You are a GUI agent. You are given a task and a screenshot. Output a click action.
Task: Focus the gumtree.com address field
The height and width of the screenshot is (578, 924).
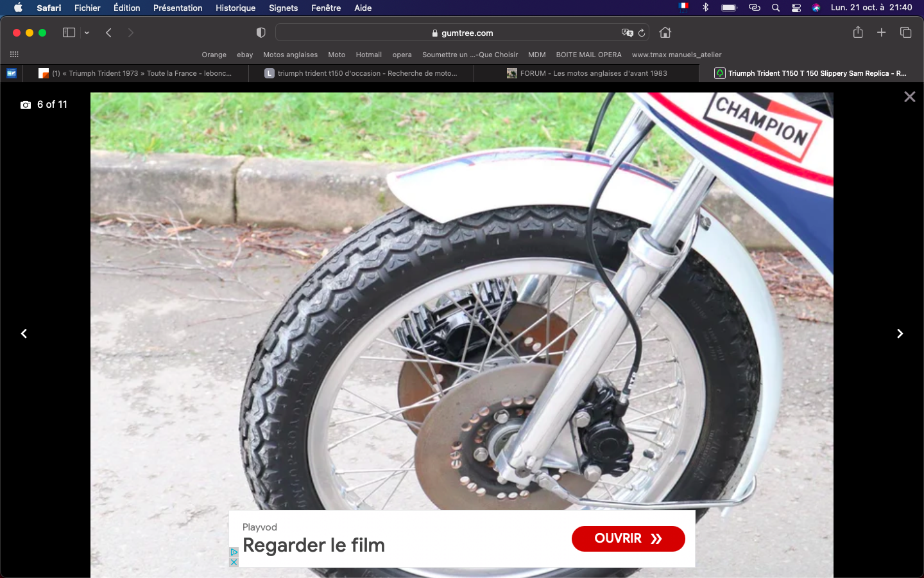[x=462, y=33]
